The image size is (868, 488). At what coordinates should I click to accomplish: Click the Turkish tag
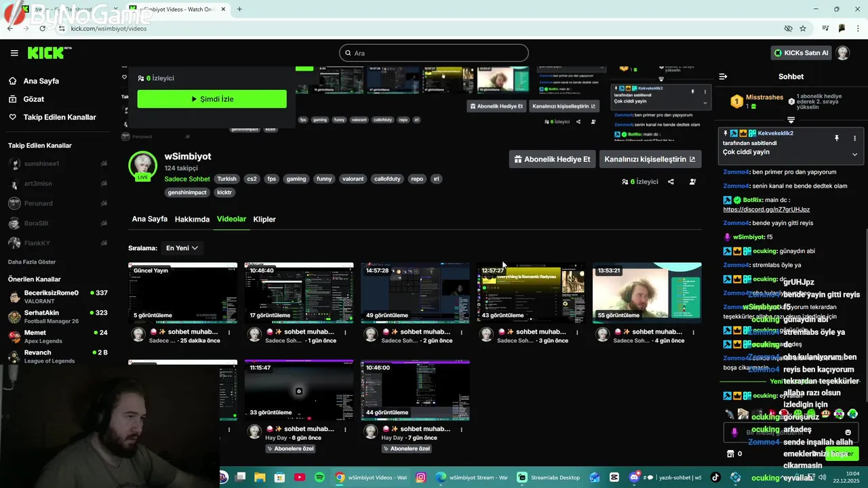[226, 179]
